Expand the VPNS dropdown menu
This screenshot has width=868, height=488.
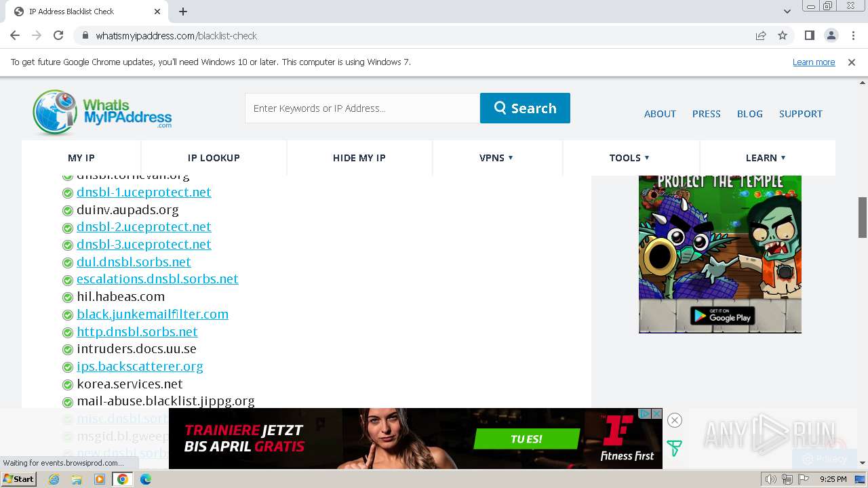496,158
